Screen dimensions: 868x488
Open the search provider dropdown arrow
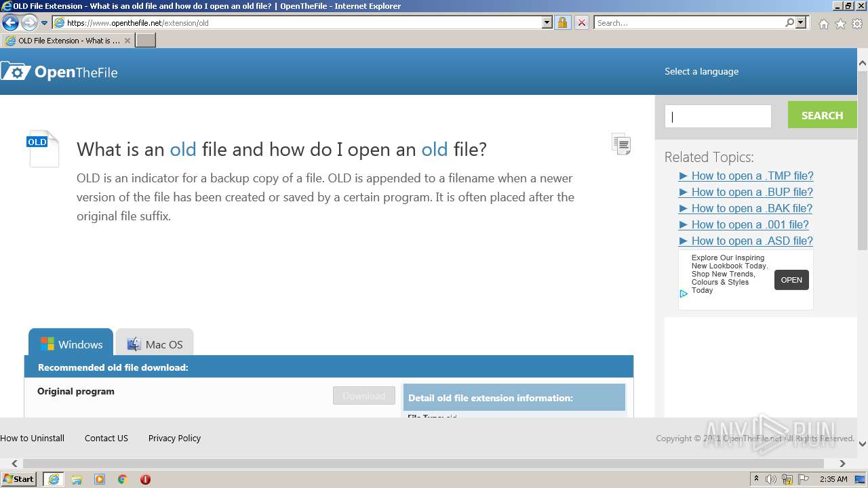click(x=802, y=23)
